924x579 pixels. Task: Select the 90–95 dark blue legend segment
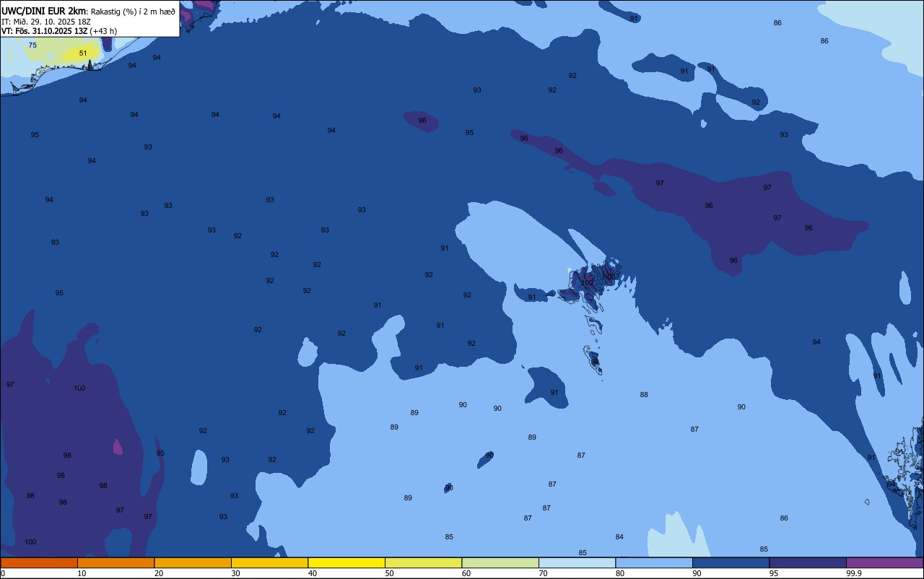tap(731, 562)
